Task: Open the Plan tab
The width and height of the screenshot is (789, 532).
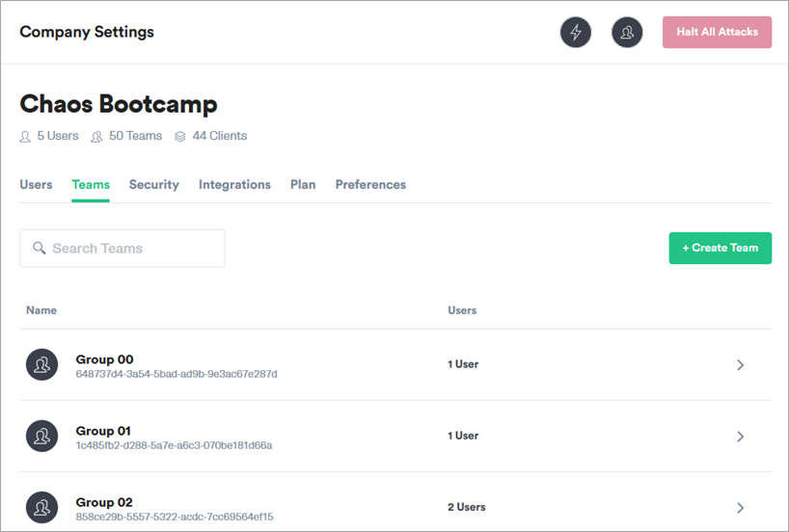Action: click(x=303, y=184)
